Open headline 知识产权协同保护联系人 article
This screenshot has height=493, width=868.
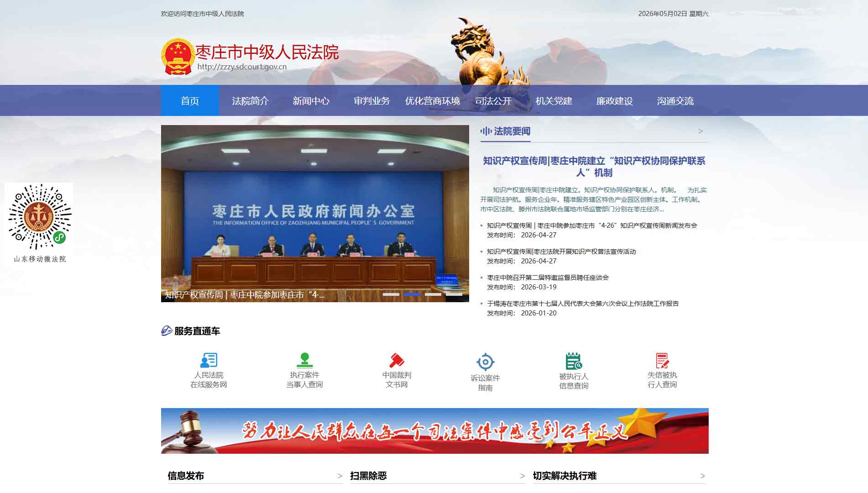coord(594,167)
